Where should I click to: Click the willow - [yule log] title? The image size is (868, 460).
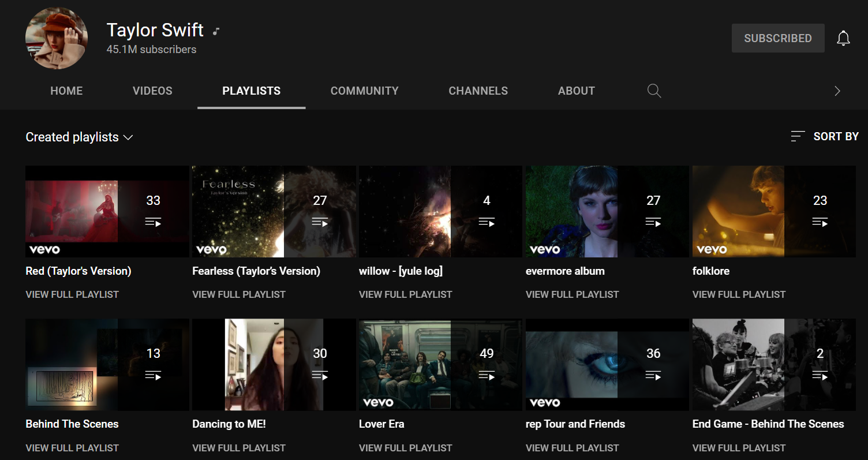pos(401,271)
